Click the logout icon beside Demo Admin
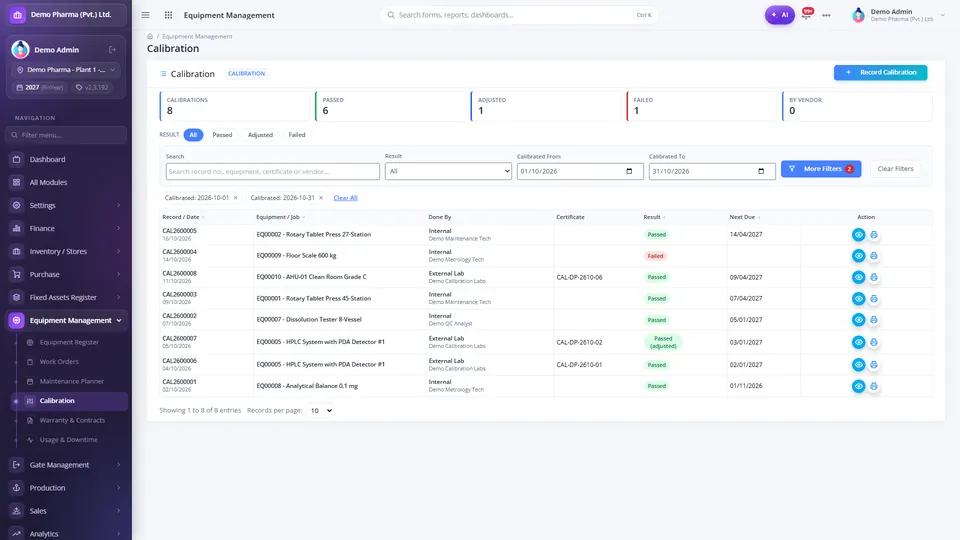960x540 pixels. 112,50
